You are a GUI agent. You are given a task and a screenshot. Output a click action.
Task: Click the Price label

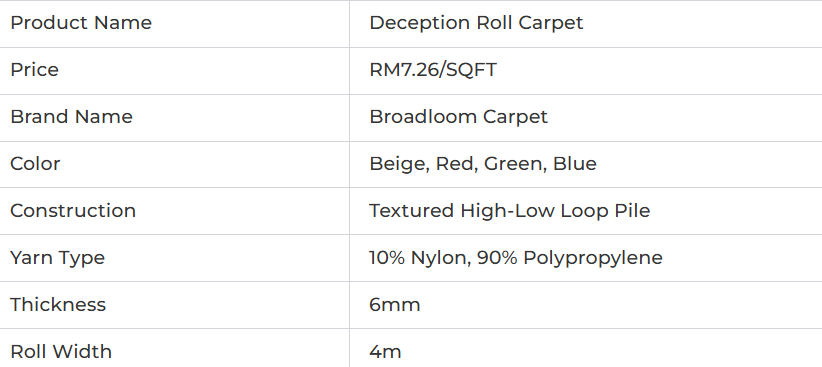pyautogui.click(x=35, y=70)
